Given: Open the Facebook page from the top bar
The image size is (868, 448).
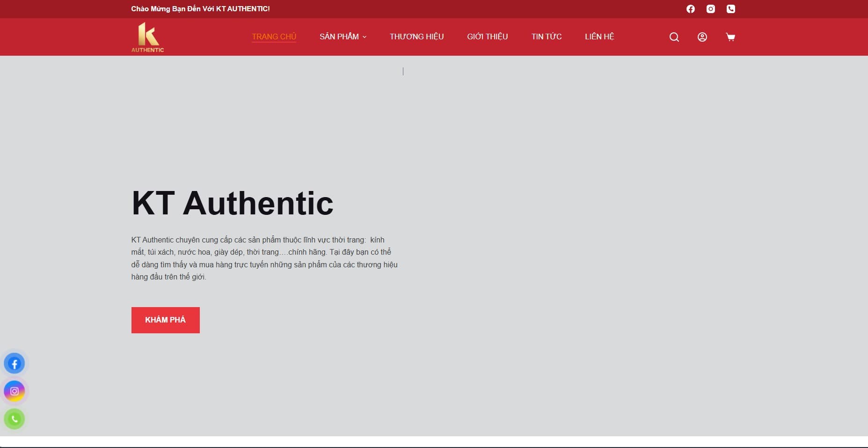Looking at the screenshot, I should (x=690, y=9).
